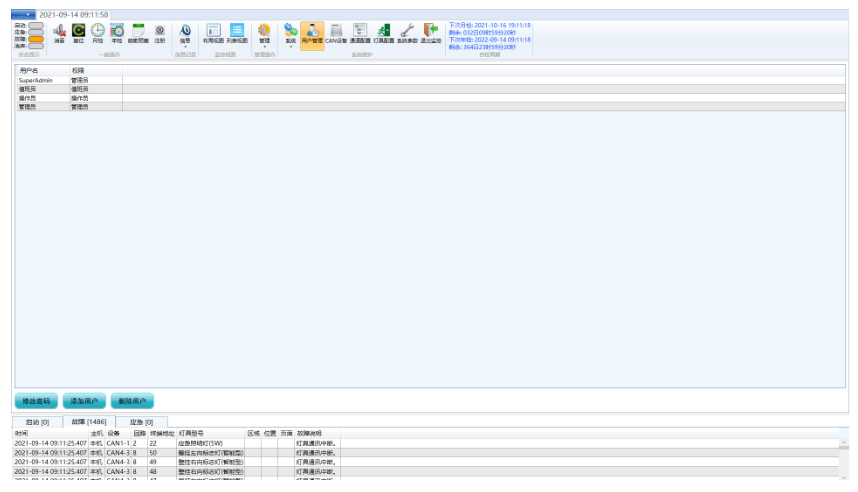This screenshot has height=492, width=858.
Task: Start the 年检 annual check
Action: click(x=117, y=32)
